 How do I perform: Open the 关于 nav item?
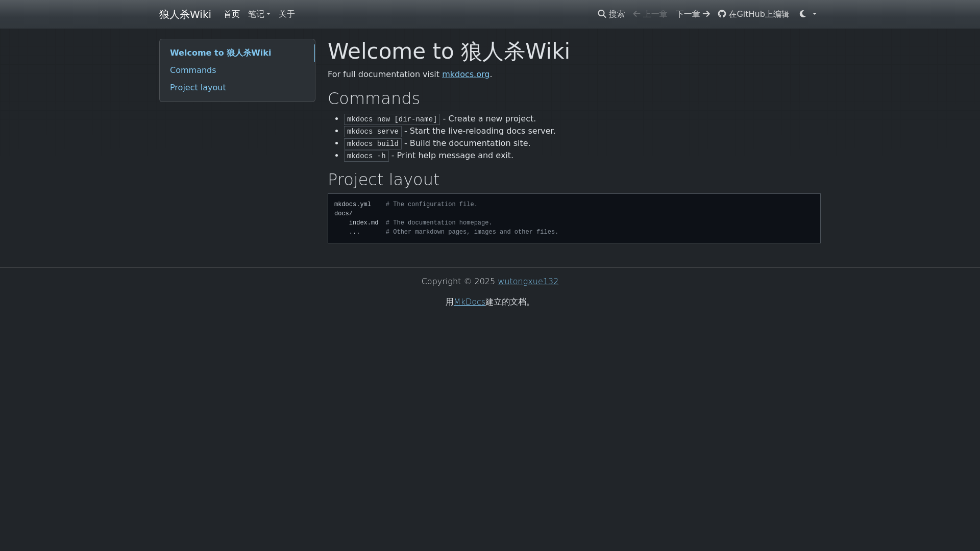287,14
